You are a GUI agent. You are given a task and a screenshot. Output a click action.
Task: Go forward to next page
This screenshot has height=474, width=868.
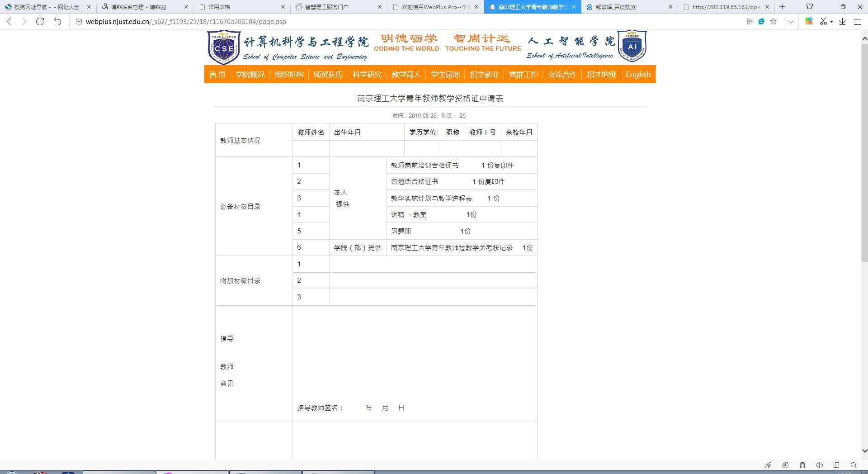coord(24,21)
